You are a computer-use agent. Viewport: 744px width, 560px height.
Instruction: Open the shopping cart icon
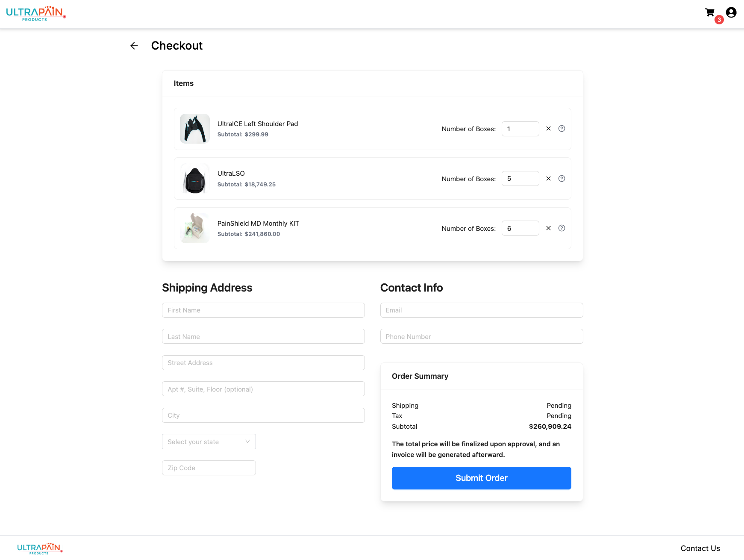(710, 13)
